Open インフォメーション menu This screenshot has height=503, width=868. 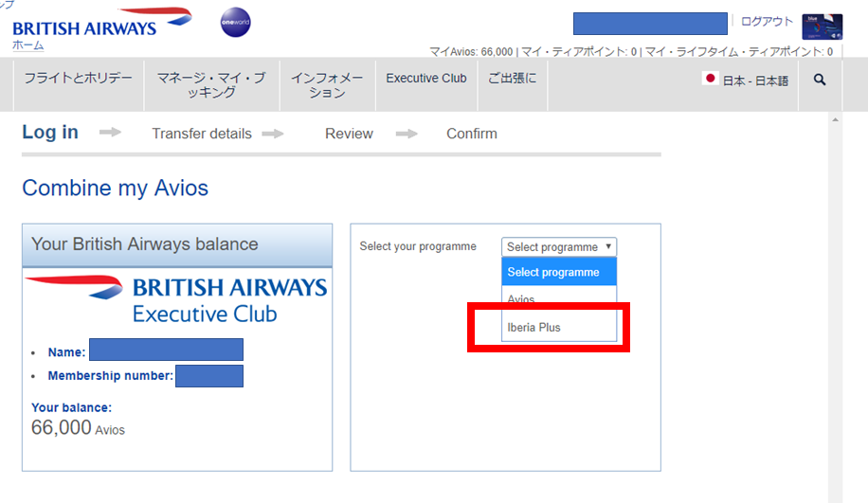[327, 84]
